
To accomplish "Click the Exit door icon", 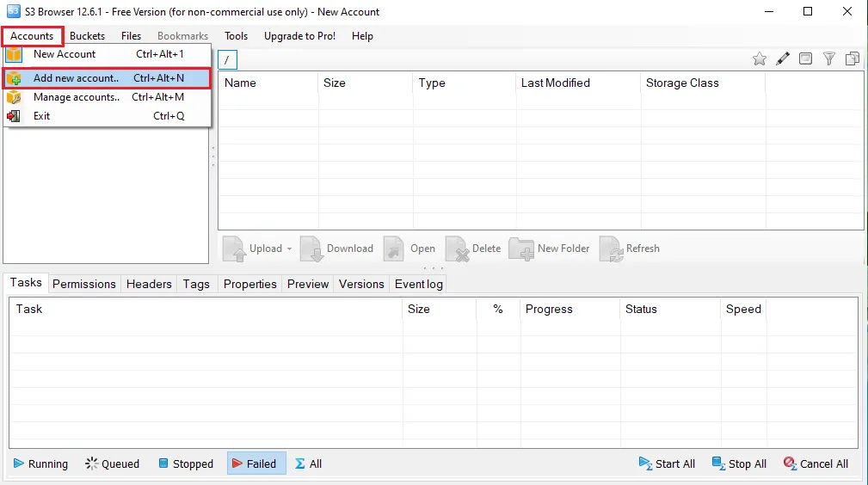I will click(14, 116).
